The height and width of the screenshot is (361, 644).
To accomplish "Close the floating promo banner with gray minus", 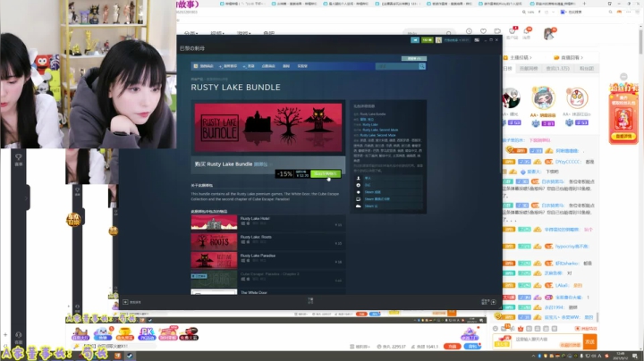I will 623,77.
